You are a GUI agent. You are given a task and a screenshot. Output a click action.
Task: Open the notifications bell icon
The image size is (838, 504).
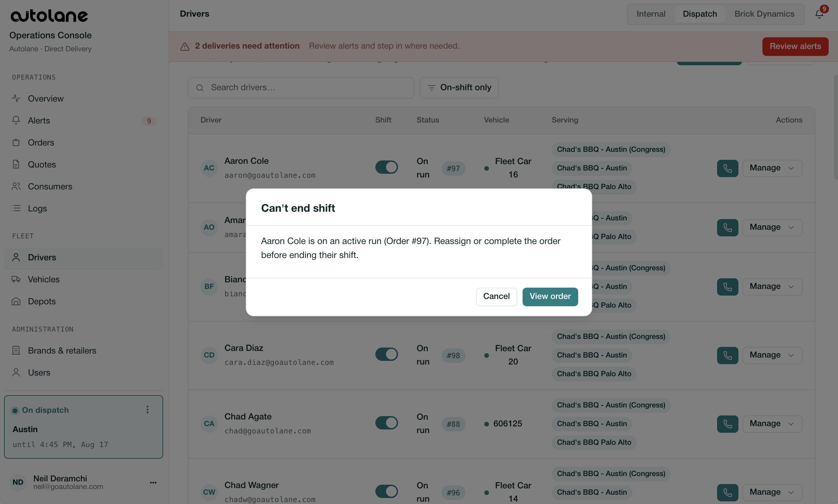tap(819, 14)
